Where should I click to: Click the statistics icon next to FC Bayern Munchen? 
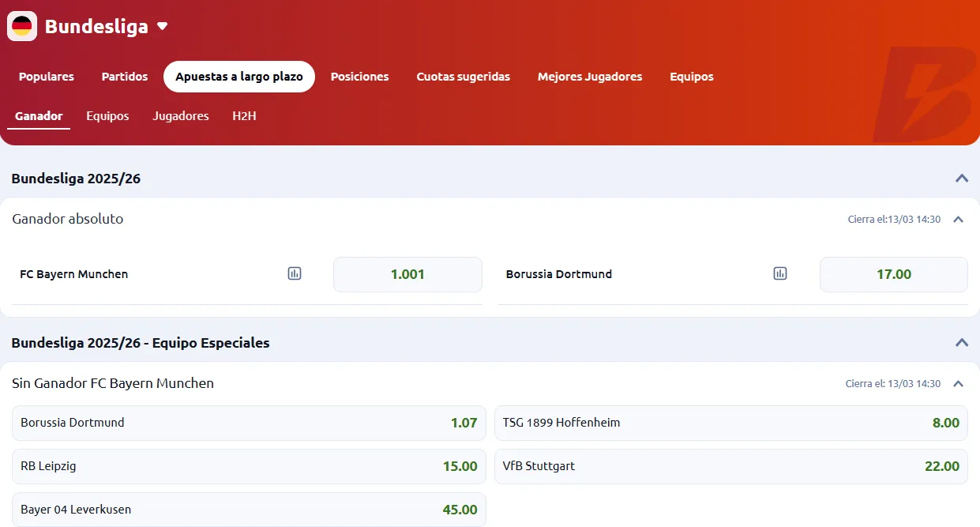click(x=294, y=273)
